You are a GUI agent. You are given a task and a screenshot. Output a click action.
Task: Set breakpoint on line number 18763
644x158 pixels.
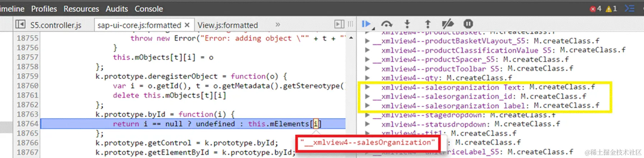(x=27, y=114)
